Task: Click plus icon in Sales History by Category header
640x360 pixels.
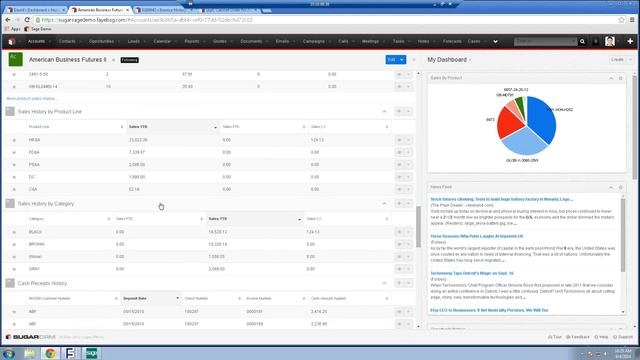Action: tap(399, 203)
